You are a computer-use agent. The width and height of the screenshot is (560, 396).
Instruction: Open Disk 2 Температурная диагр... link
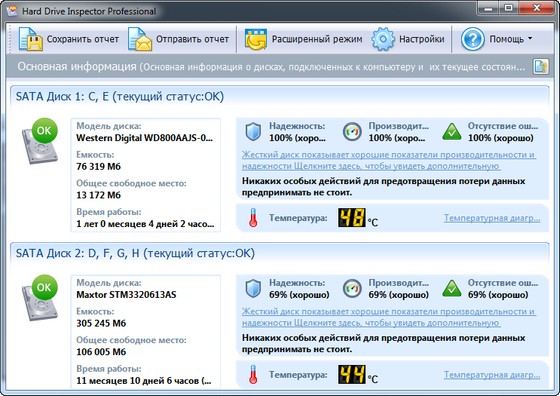tap(492, 375)
